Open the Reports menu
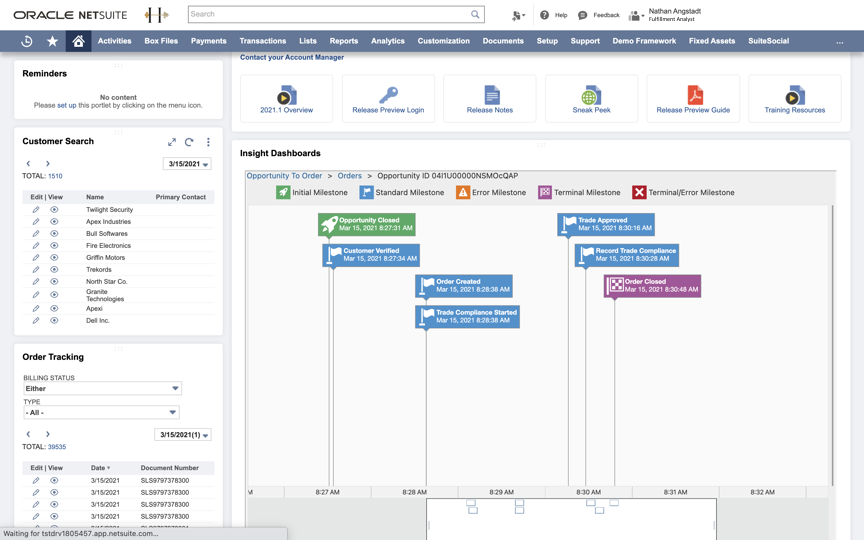The image size is (864, 540). point(344,41)
